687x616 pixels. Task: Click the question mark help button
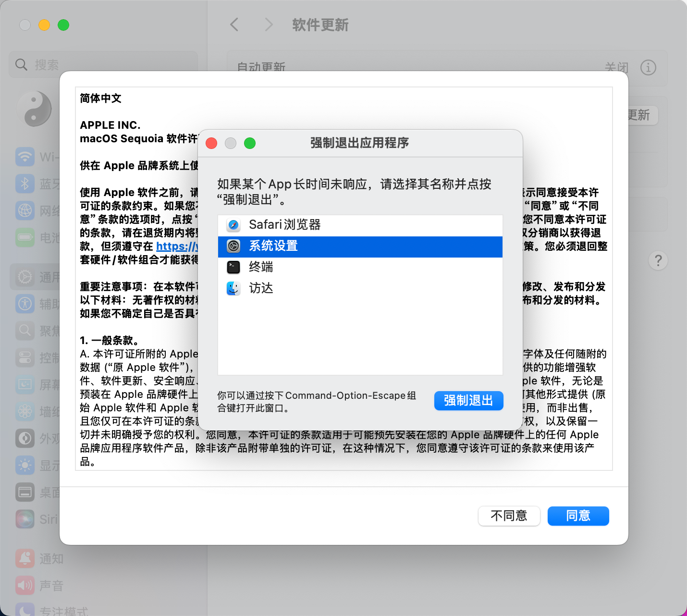(658, 260)
